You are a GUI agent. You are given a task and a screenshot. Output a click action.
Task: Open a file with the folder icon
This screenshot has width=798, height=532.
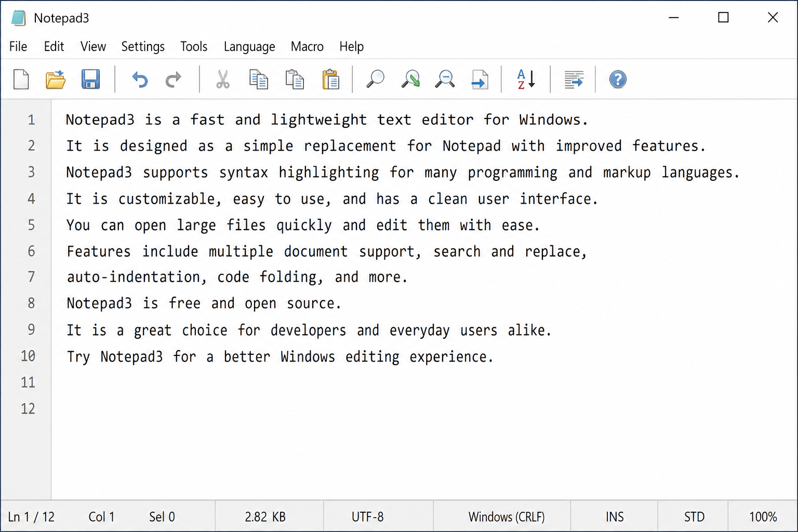coord(56,79)
